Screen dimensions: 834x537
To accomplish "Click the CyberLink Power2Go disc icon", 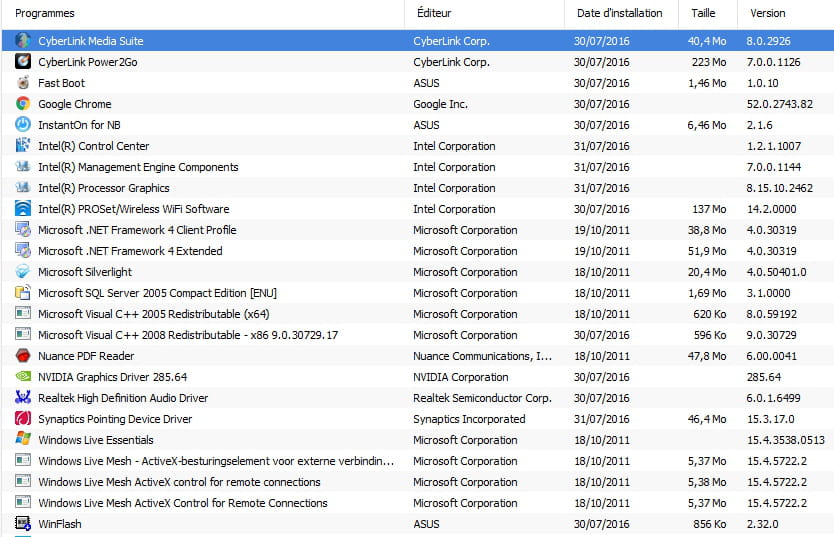I will click(22, 62).
